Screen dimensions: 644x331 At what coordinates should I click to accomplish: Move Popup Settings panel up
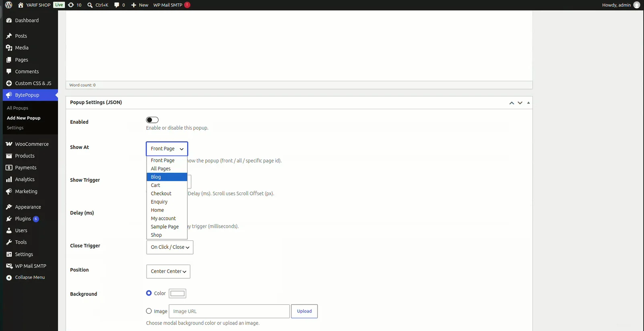(x=512, y=103)
